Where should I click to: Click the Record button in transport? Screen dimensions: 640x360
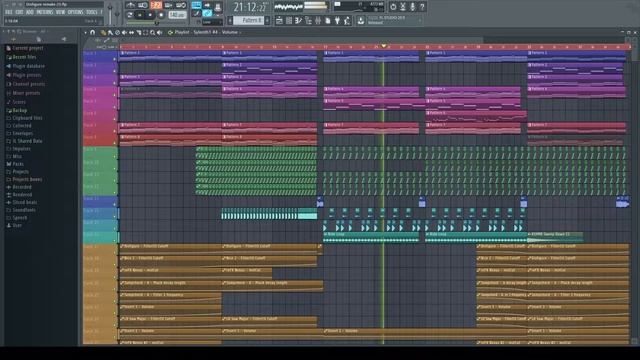coord(161,15)
